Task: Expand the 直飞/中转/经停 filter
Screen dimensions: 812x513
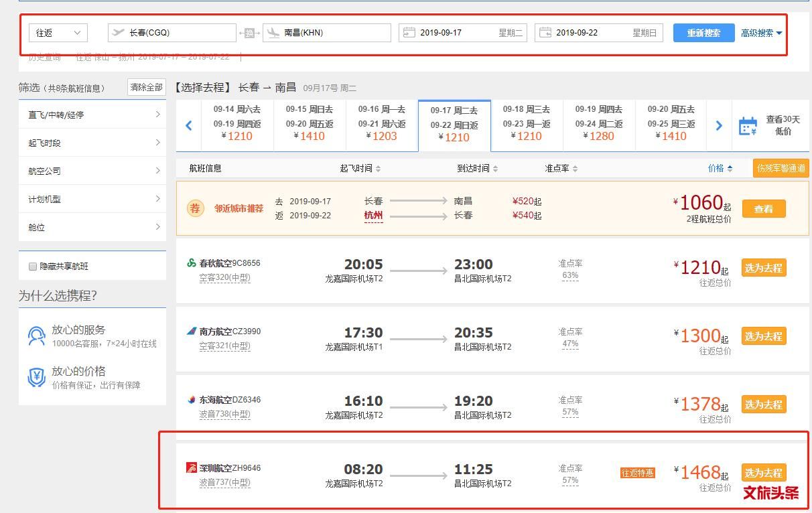Action: point(92,115)
